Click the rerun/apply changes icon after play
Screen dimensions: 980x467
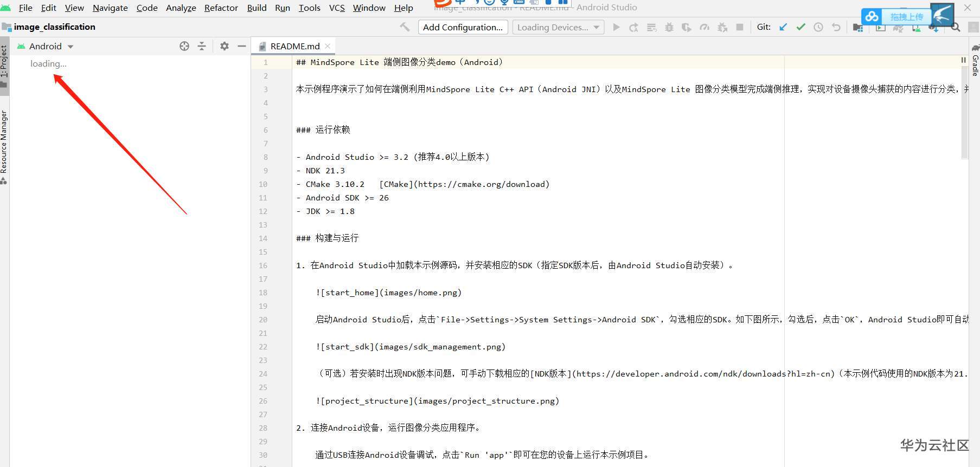633,27
